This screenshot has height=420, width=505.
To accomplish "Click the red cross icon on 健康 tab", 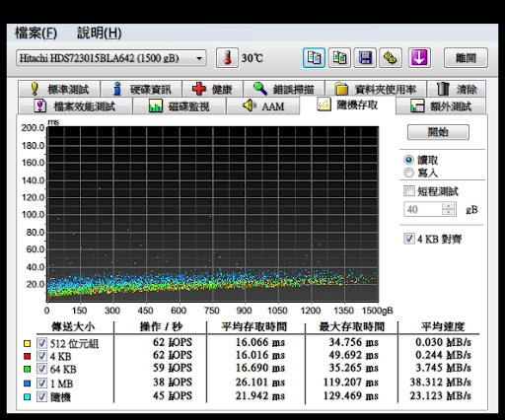I will [x=199, y=89].
